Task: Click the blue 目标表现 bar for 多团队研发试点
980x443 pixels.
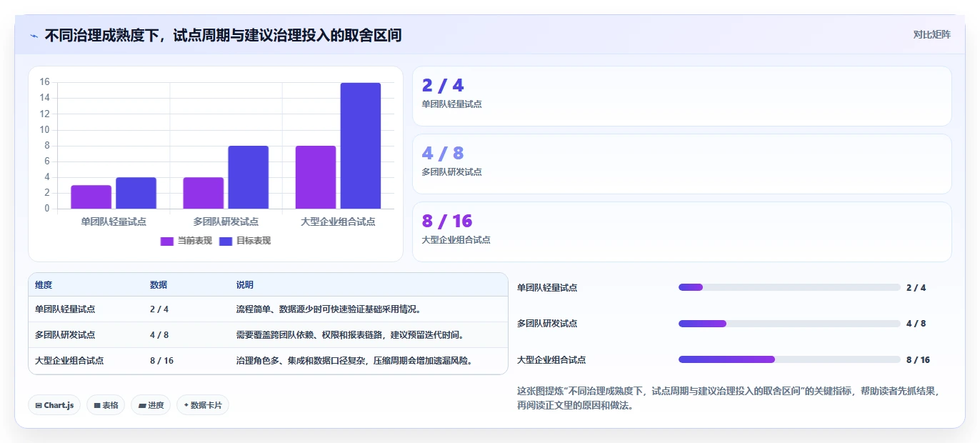Action: pos(249,177)
